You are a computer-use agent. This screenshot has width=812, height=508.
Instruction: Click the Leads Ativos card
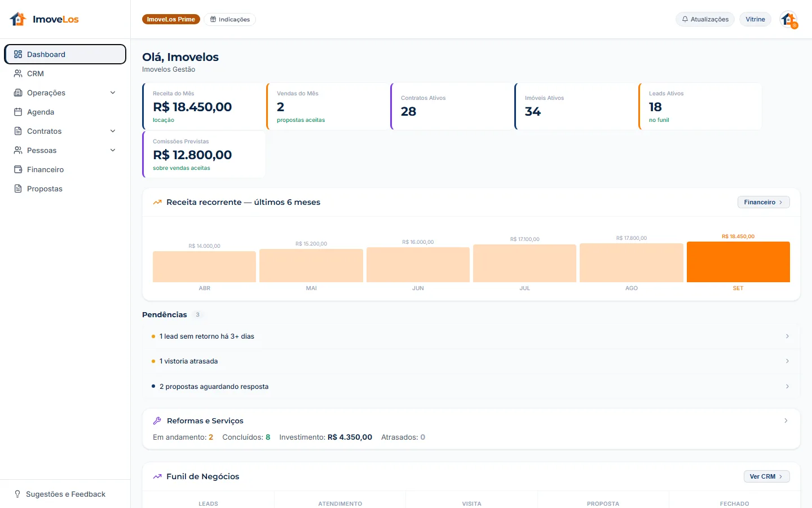[700, 106]
